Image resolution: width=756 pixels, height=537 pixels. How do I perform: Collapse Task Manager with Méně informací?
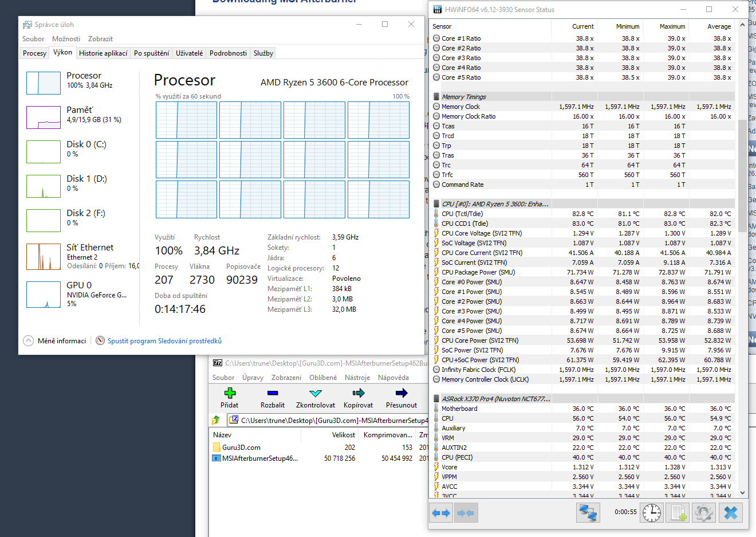point(55,341)
